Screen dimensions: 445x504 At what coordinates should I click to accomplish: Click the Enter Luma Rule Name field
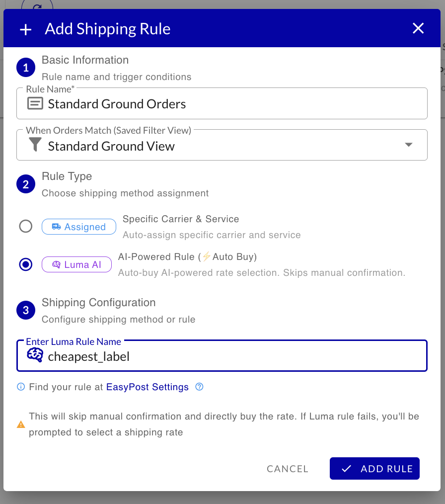click(x=233, y=356)
